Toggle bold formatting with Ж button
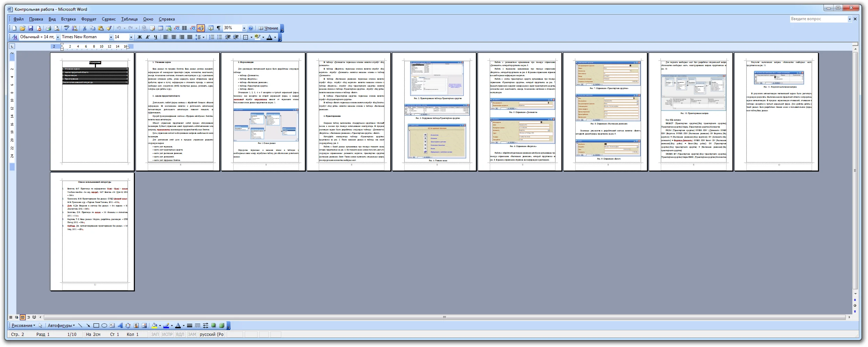 click(x=139, y=37)
